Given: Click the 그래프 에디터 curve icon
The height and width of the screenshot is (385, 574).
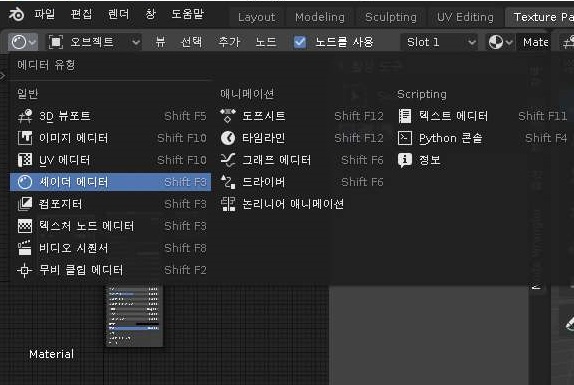Looking at the screenshot, I should [x=228, y=160].
